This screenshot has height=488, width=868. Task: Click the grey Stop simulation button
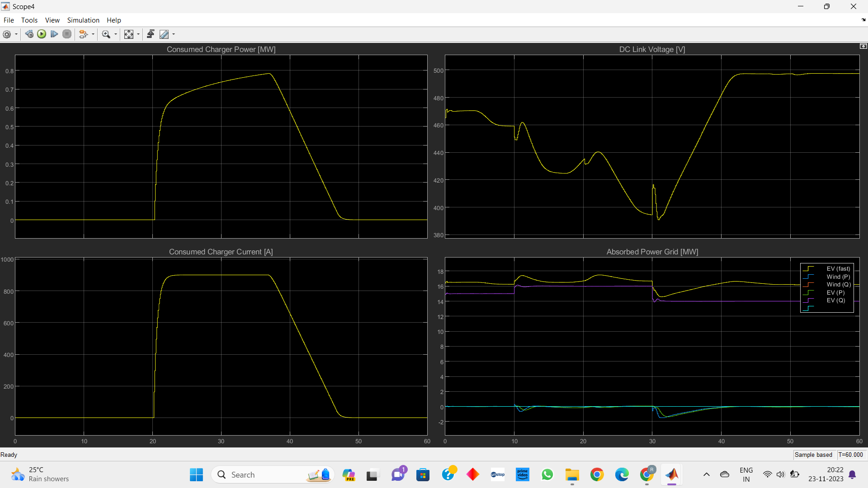67,34
